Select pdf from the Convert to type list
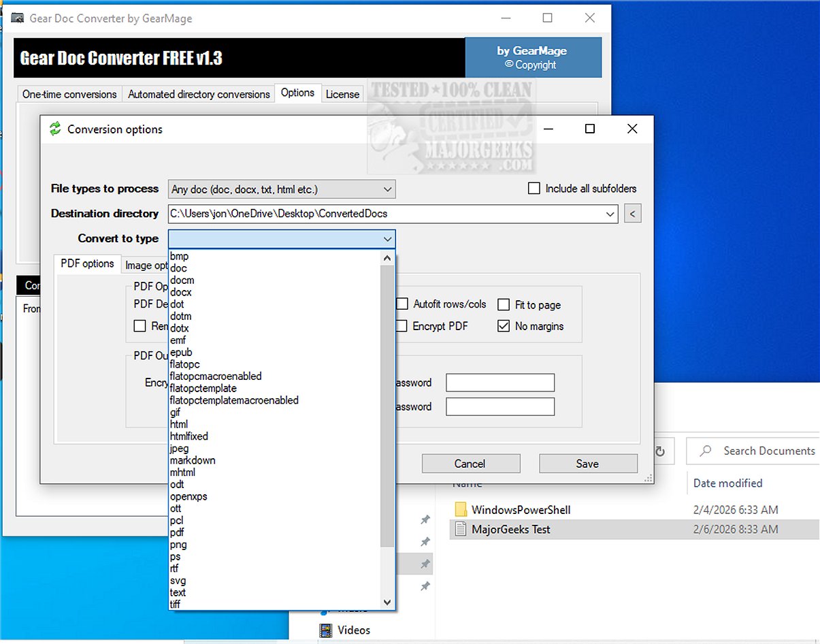This screenshot has width=820, height=644. tap(177, 532)
